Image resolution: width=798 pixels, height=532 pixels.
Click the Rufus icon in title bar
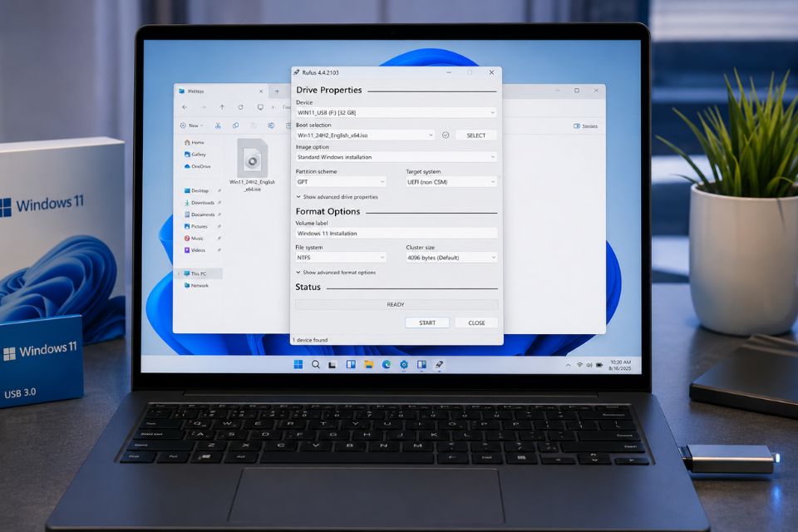296,72
